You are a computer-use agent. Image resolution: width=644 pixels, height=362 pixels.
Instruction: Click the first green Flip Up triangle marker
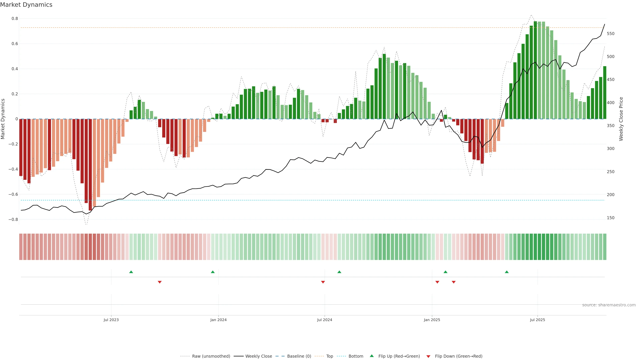131,272
